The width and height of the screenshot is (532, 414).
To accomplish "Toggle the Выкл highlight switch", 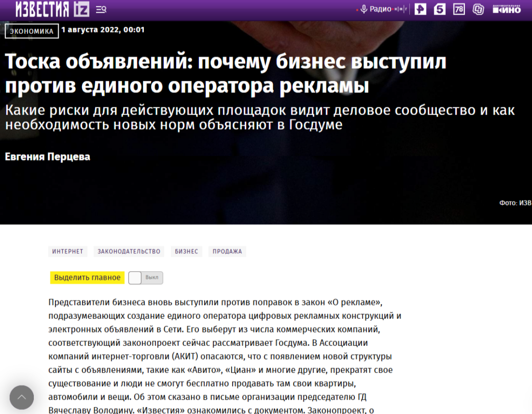I will 145,278.
